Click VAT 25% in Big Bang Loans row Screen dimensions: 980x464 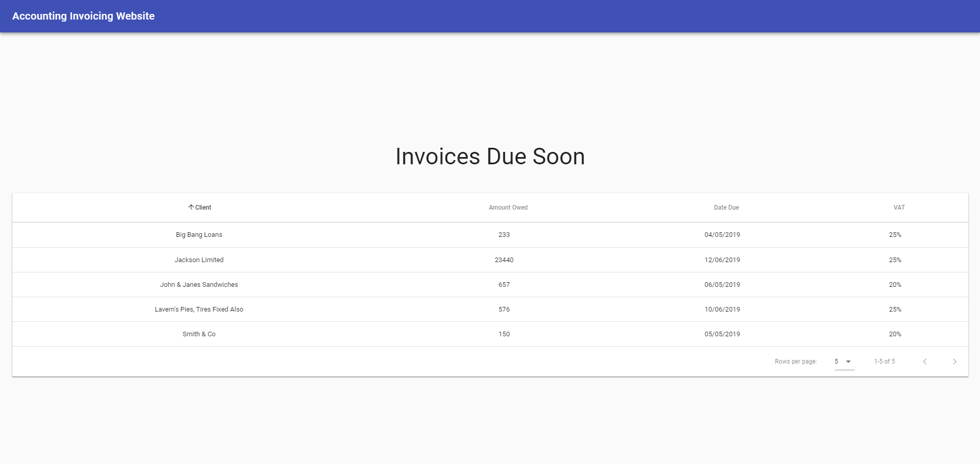(x=895, y=235)
